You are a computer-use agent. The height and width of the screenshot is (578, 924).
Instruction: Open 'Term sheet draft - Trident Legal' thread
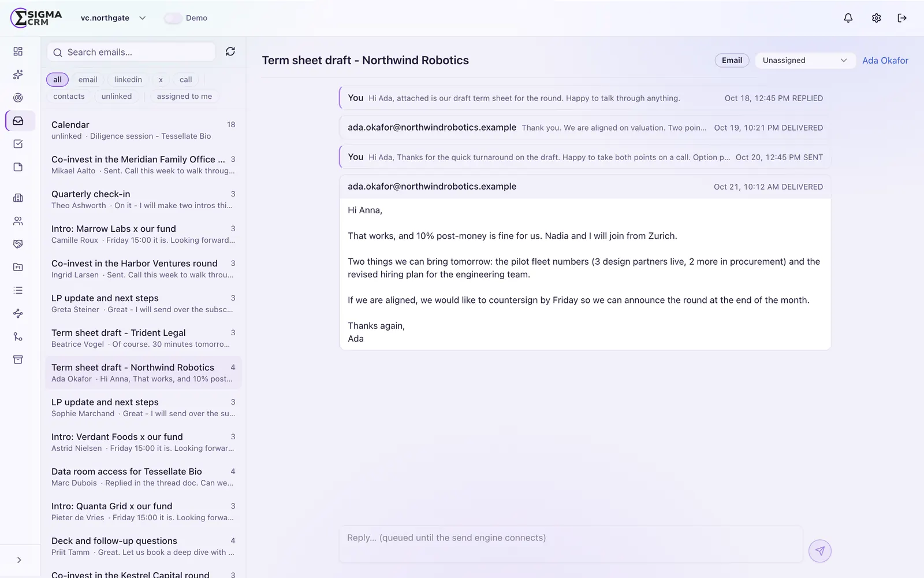click(143, 338)
